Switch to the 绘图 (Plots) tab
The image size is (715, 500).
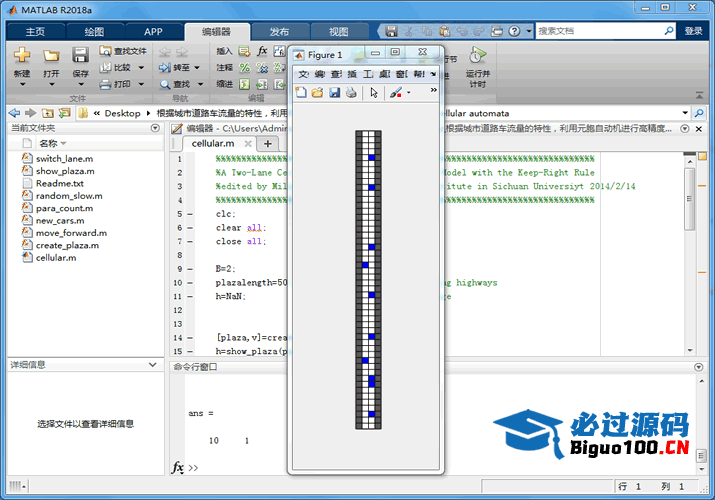[x=93, y=31]
